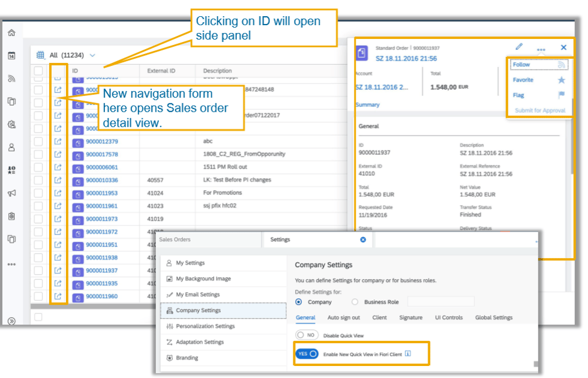The height and width of the screenshot is (378, 588).
Task: Open the clipboard icon in sidebar
Action: [11, 216]
